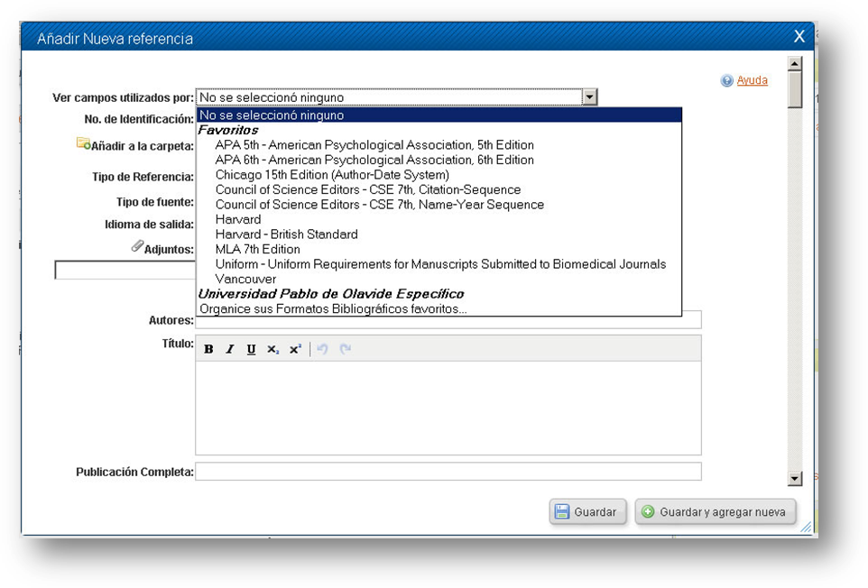The height and width of the screenshot is (588, 868).
Task: Click the 'Favoritos' group heading
Action: (228, 130)
